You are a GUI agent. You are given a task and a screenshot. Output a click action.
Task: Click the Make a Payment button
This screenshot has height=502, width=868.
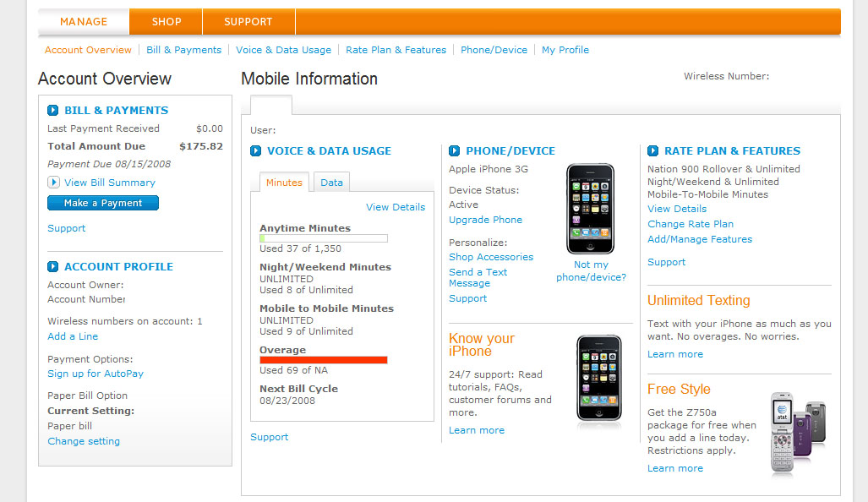103,203
